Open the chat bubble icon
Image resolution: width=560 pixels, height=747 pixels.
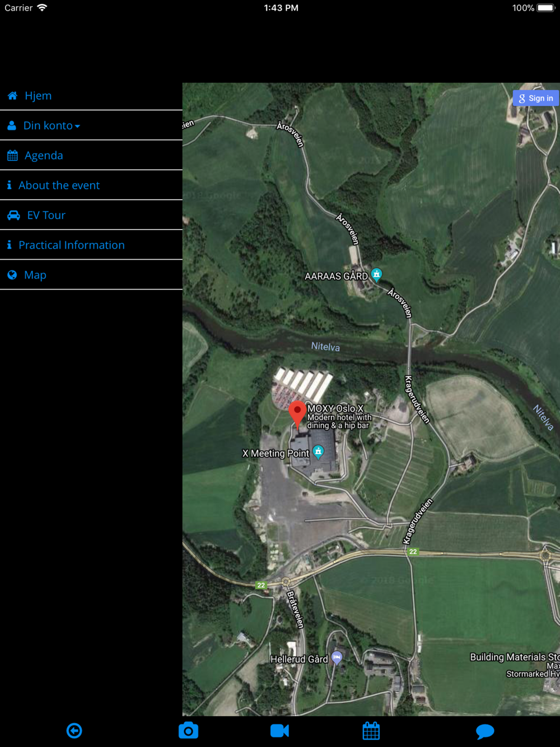(x=485, y=731)
